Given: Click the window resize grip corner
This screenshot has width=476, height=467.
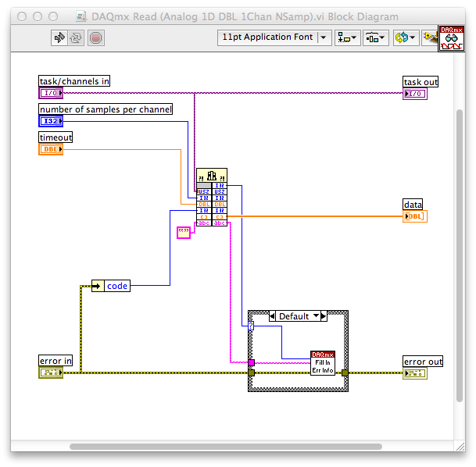Looking at the screenshot, I should (460, 447).
